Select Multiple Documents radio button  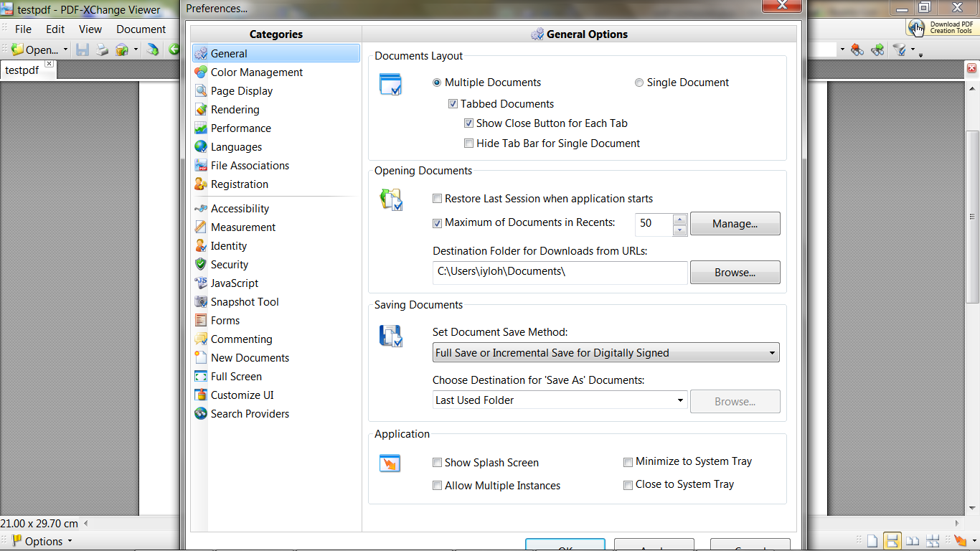pyautogui.click(x=437, y=83)
